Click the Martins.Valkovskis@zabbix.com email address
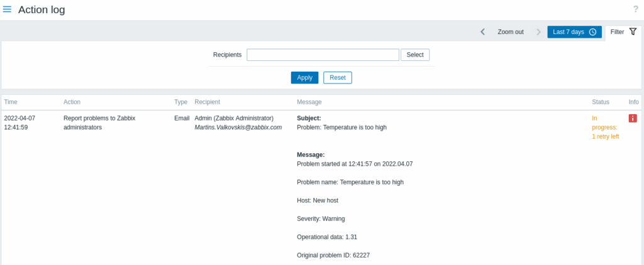The image size is (644, 265). [x=238, y=127]
